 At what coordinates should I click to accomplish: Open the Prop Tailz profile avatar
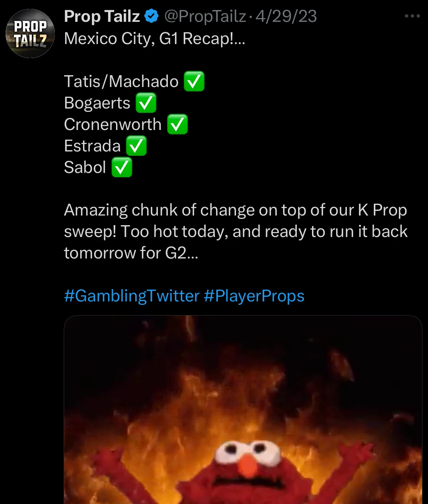tap(30, 34)
